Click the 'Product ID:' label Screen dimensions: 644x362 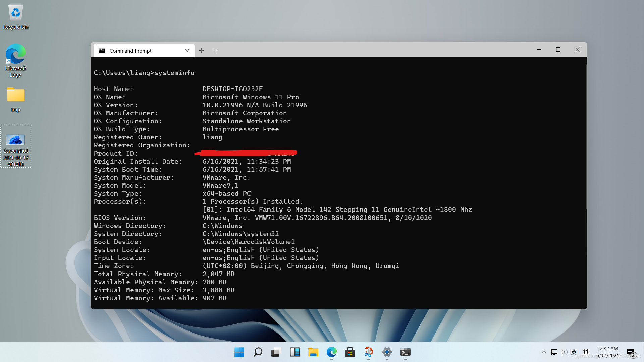[116, 153]
